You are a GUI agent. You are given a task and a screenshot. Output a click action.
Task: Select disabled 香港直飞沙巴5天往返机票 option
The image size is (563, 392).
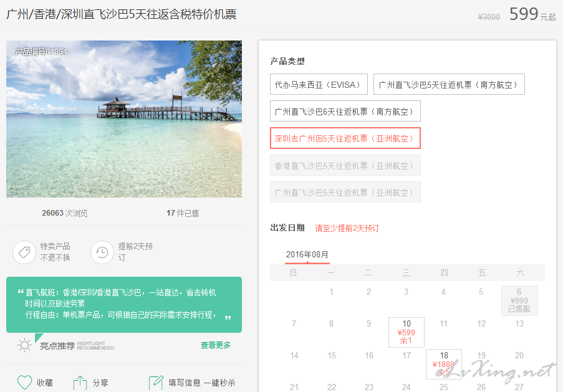coord(345,166)
